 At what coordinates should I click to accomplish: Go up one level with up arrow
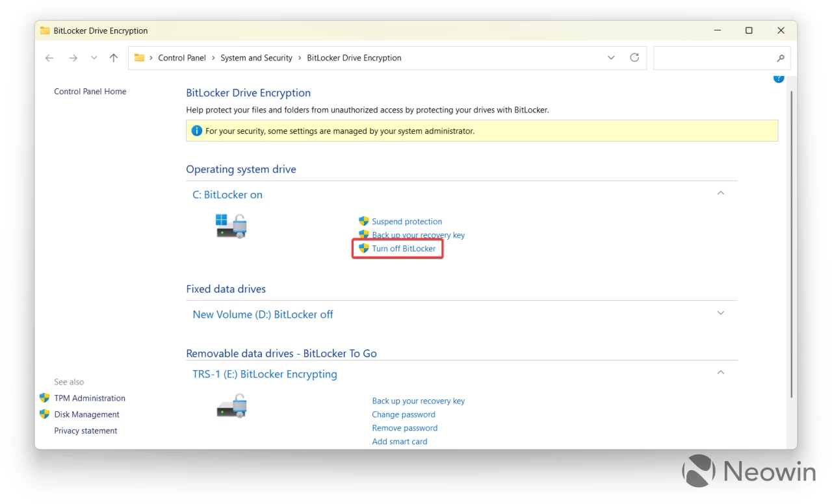click(114, 58)
